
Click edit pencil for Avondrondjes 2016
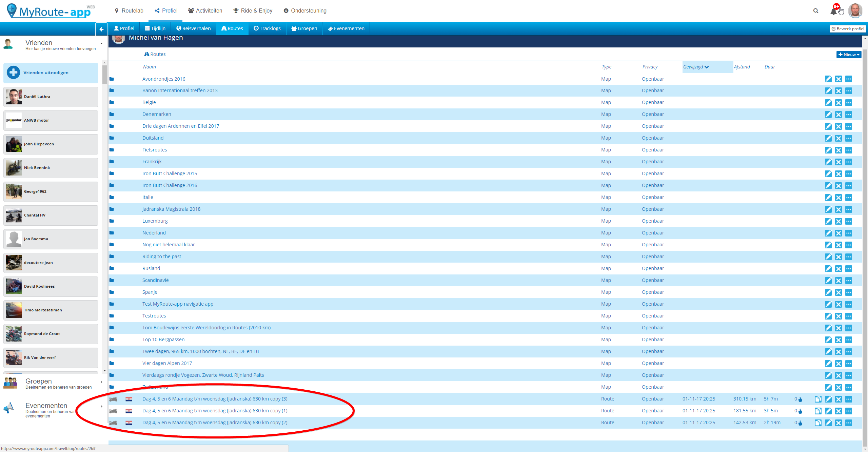(x=828, y=79)
